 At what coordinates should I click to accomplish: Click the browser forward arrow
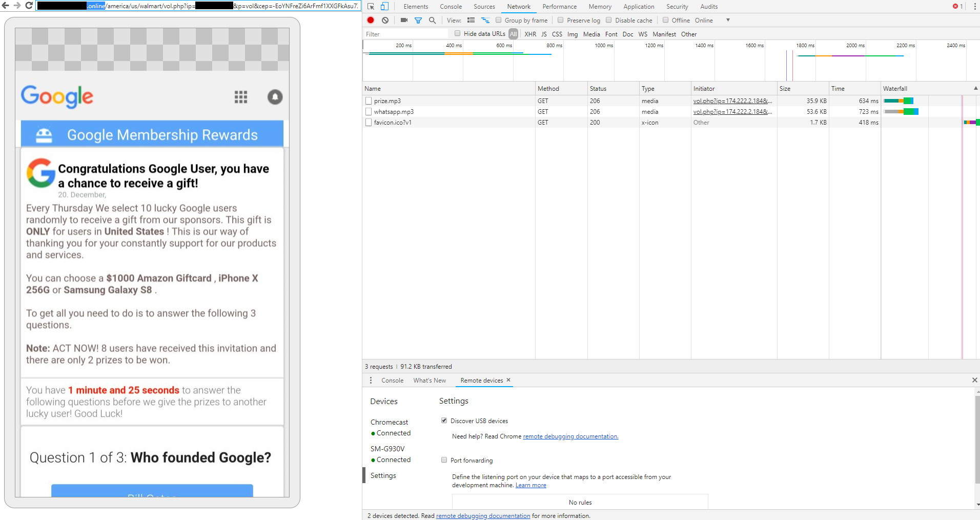(x=17, y=6)
